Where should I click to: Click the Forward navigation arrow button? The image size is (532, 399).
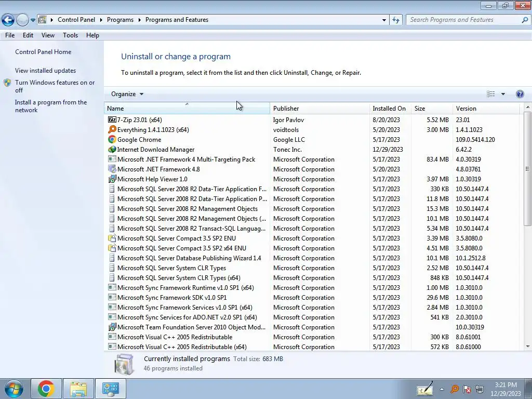pos(22,20)
